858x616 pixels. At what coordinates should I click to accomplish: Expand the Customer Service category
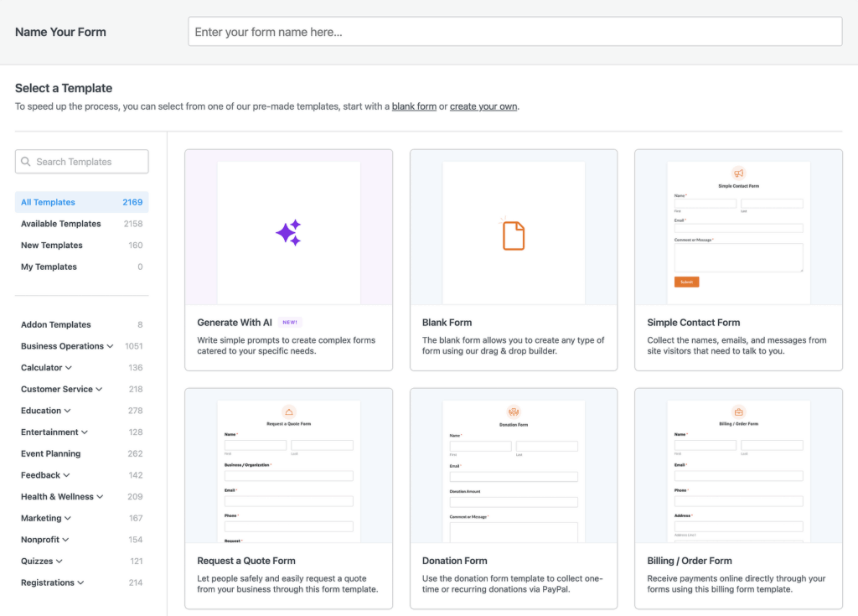point(99,390)
